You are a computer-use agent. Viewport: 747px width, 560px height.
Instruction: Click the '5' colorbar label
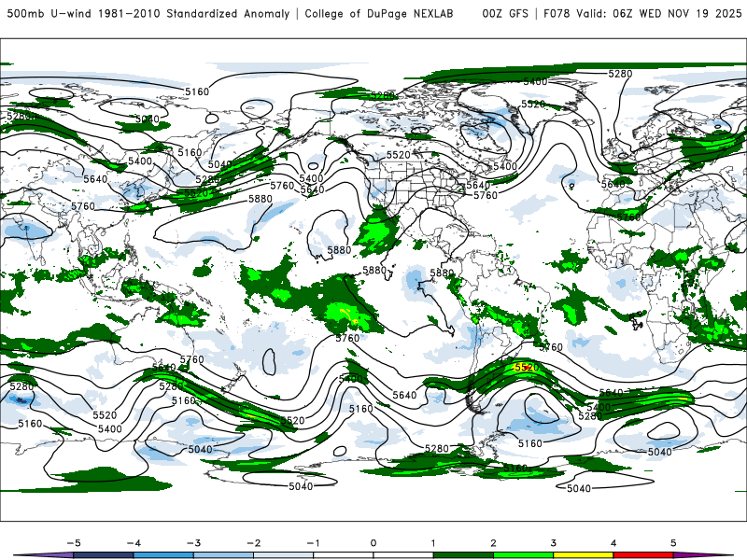pyautogui.click(x=673, y=543)
